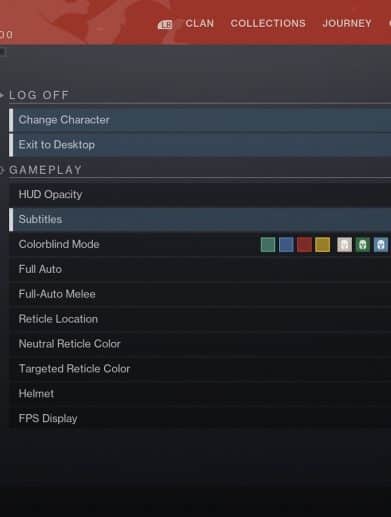This screenshot has width=391, height=517.
Task: Open the Clan tab
Action: (199, 23)
